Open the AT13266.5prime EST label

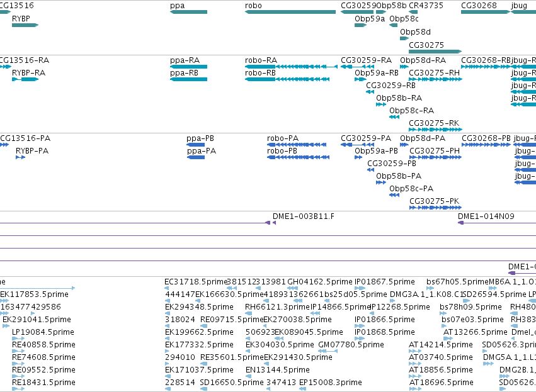click(x=475, y=332)
